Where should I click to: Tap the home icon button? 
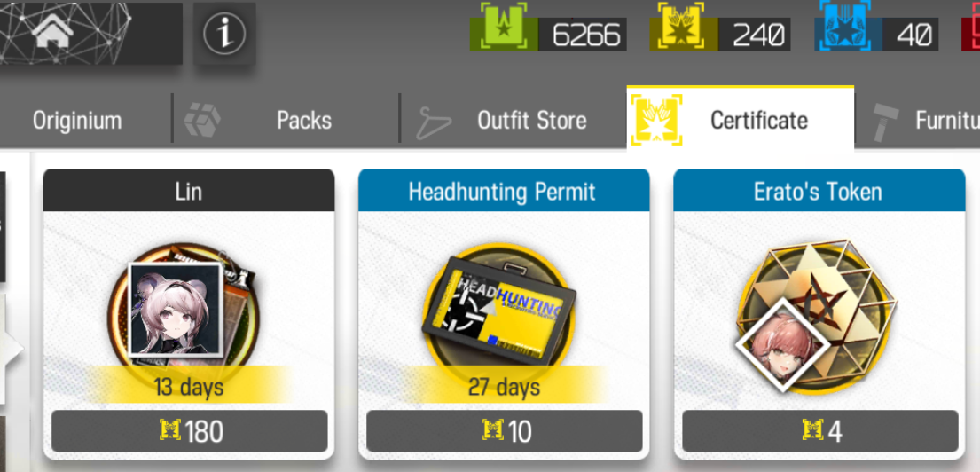(53, 33)
